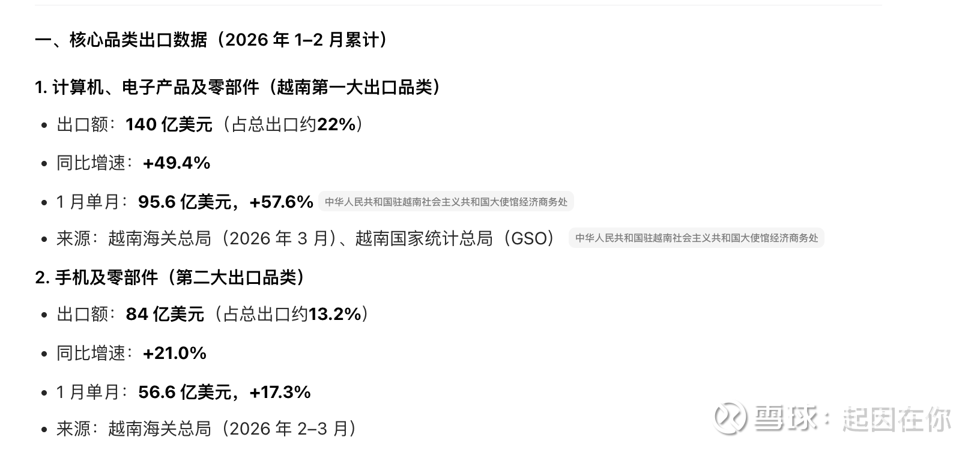Open the embassy citation chip after +57.6%

(446, 202)
